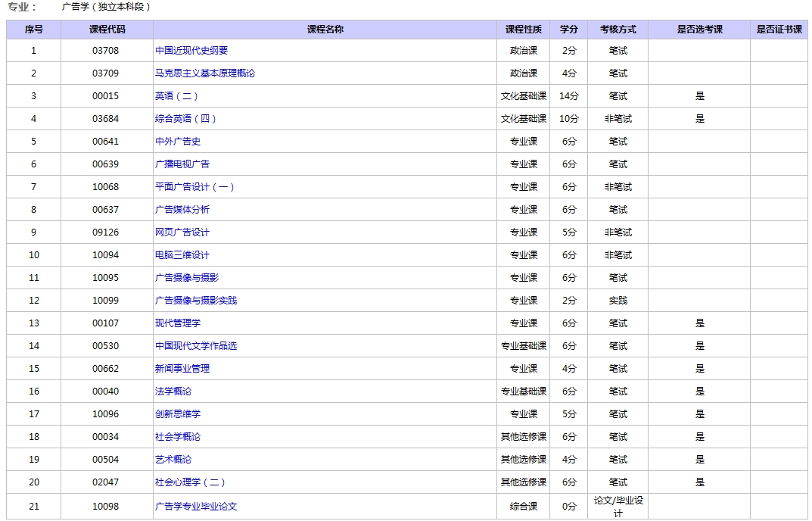Open the 马克思主义基本原理概论 course link
This screenshot has width=812, height=521.
click(x=205, y=73)
